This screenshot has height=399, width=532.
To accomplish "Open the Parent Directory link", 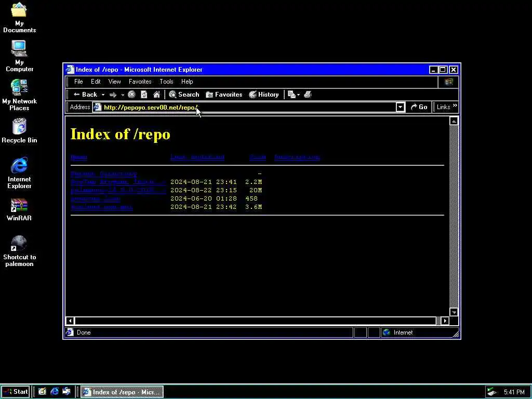I will pos(104,174).
